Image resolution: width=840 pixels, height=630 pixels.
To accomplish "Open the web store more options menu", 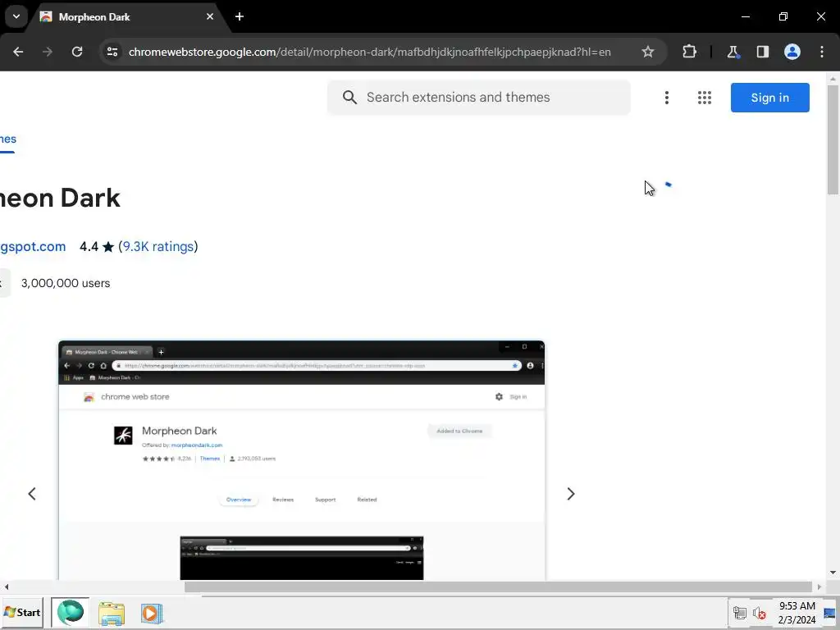I will coord(667,98).
